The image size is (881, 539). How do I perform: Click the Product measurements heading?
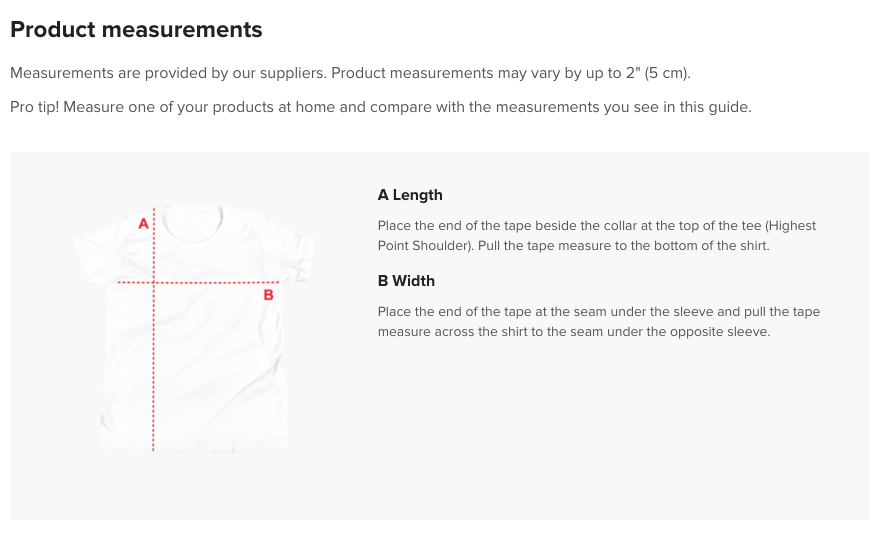coord(136,30)
